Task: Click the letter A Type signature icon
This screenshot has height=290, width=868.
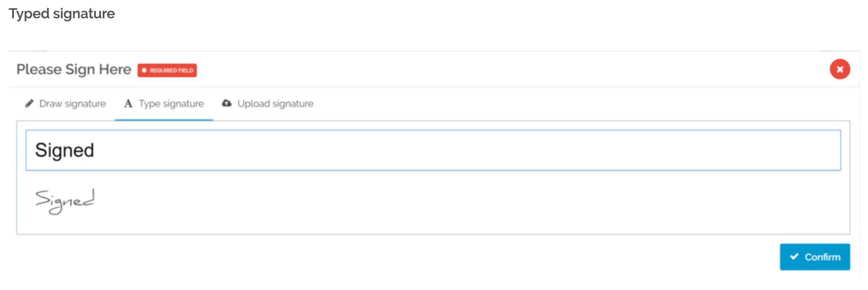Action: click(x=128, y=103)
